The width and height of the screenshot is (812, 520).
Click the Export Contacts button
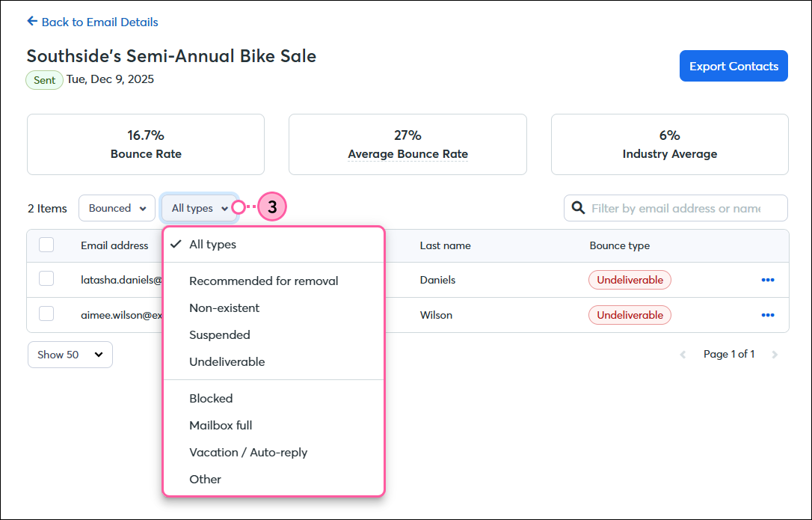733,66
